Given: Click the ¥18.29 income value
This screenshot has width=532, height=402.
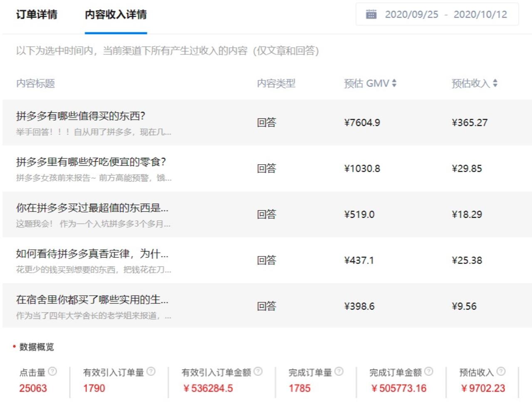Looking at the screenshot, I should click(467, 215).
